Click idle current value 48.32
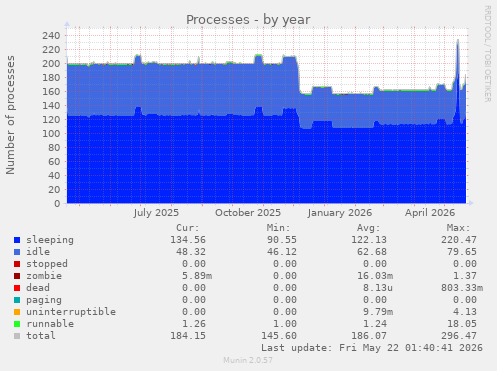The height and width of the screenshot is (371, 497). point(191,252)
